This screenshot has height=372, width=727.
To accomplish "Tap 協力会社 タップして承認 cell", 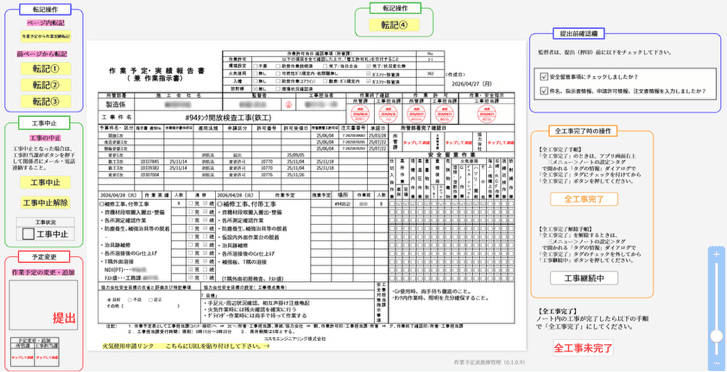I will pos(501,142).
